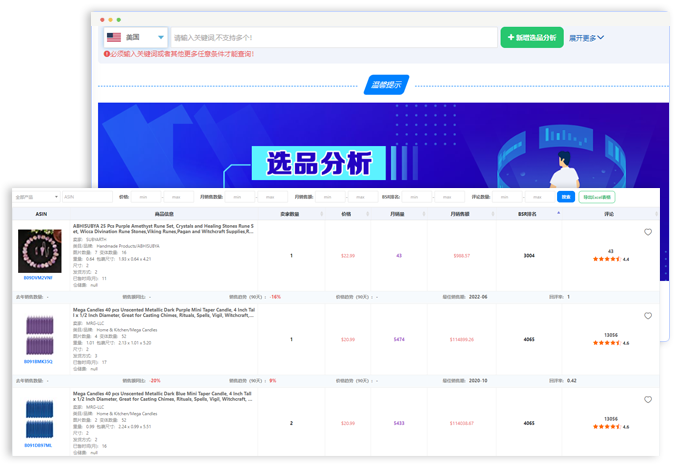The width and height of the screenshot is (675, 465).
Task: Open the 全部产品 category dropdown
Action: pyautogui.click(x=37, y=197)
